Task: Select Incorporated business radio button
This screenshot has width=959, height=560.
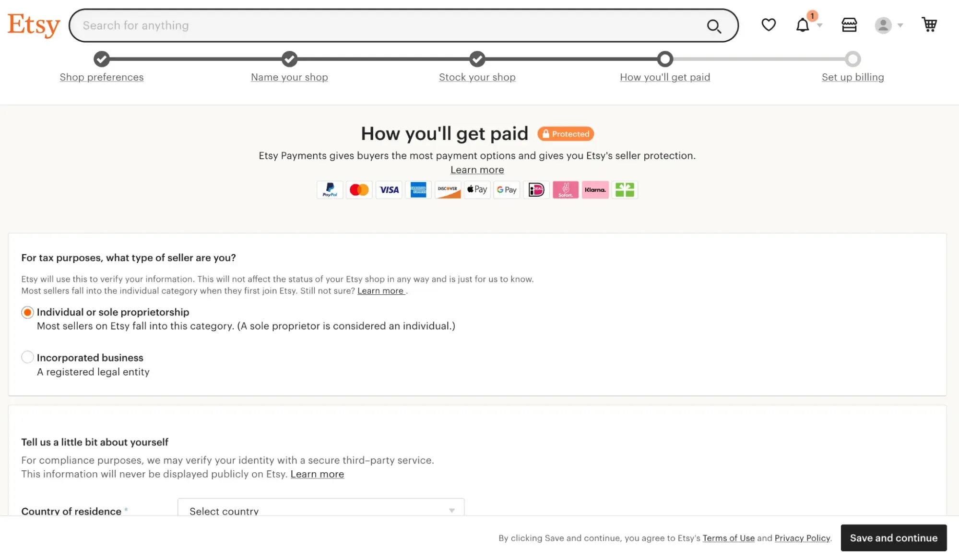Action: tap(27, 358)
